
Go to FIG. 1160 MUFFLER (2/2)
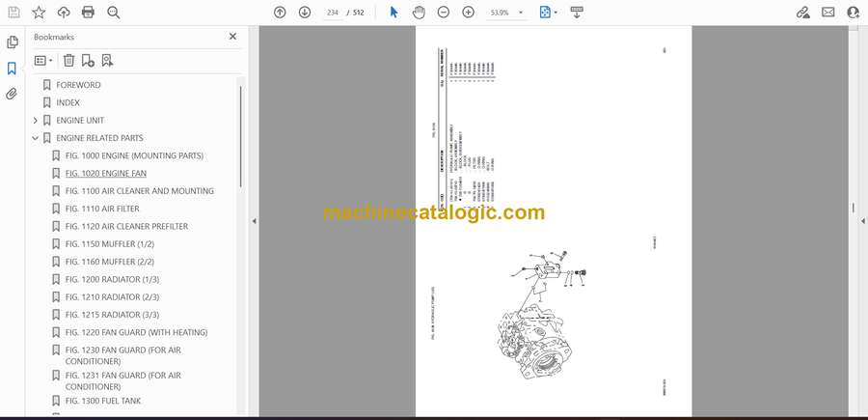point(110,262)
